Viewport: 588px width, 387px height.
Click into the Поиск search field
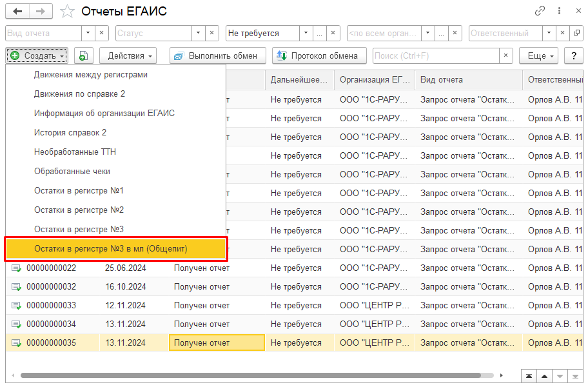[x=435, y=56]
